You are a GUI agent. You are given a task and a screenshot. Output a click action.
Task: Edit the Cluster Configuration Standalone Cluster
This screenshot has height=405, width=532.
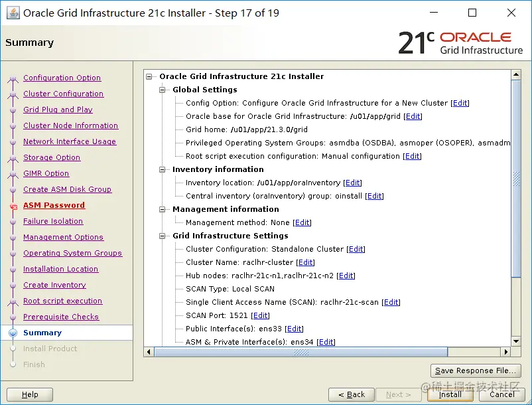pyautogui.click(x=356, y=249)
